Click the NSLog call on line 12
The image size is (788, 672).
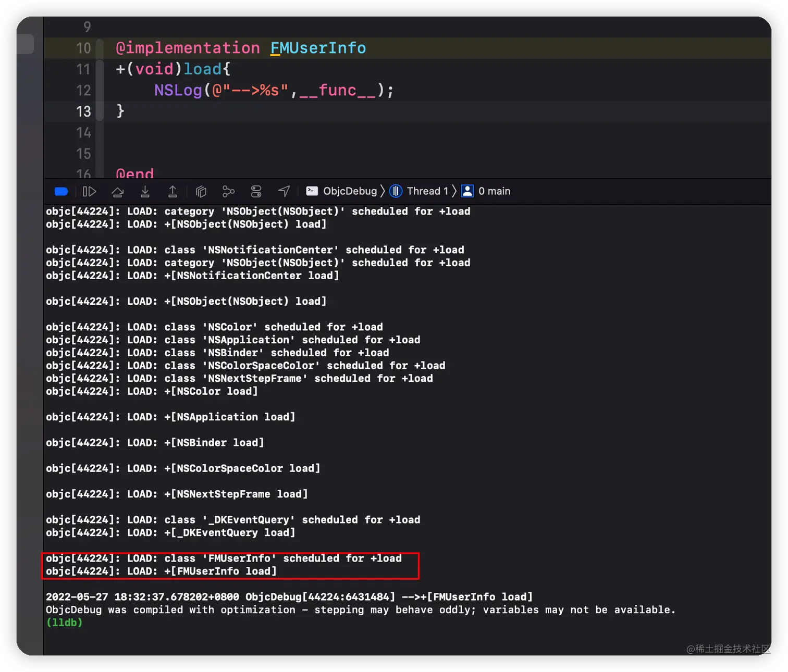click(178, 91)
